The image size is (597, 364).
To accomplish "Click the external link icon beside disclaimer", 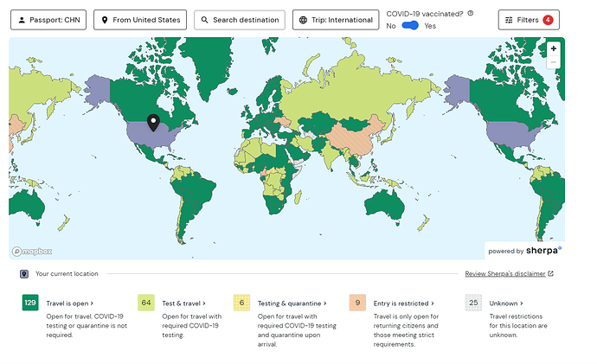I will [x=550, y=274].
